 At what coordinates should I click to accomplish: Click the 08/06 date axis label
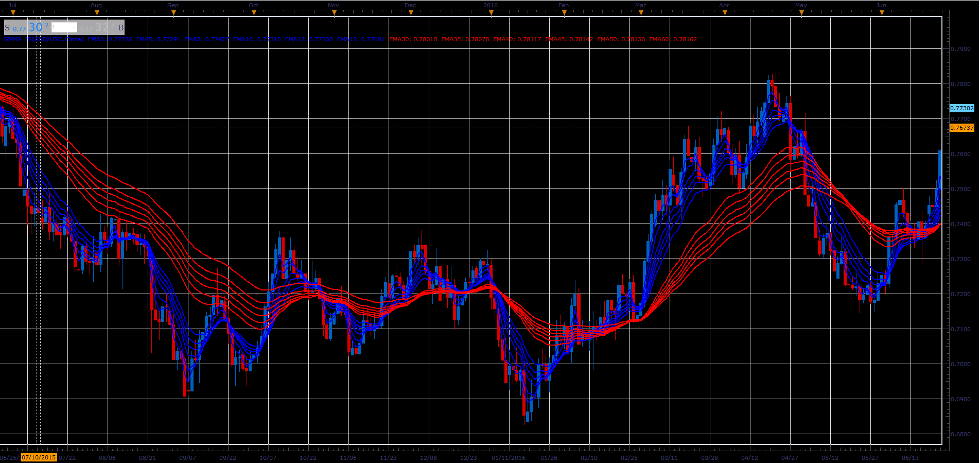pyautogui.click(x=107, y=458)
